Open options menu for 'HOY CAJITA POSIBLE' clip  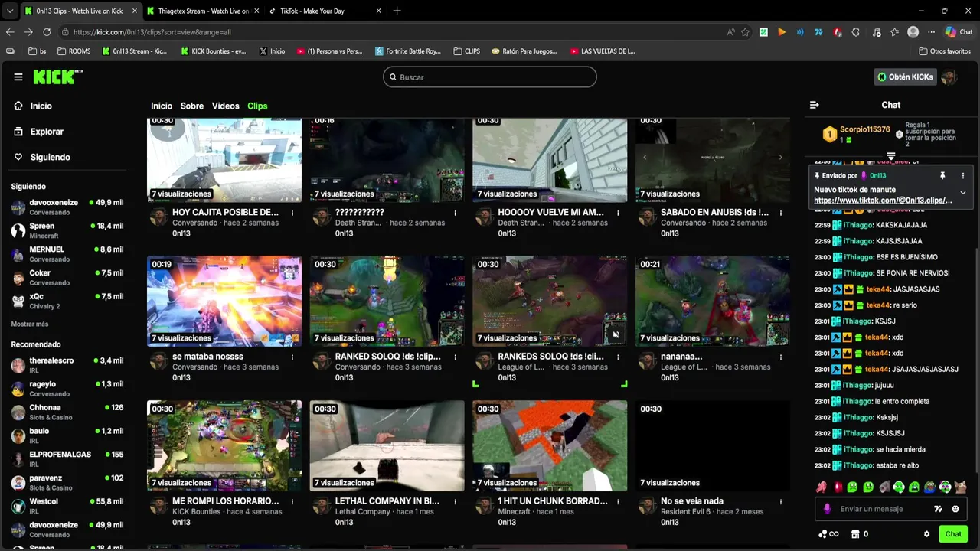click(x=292, y=214)
